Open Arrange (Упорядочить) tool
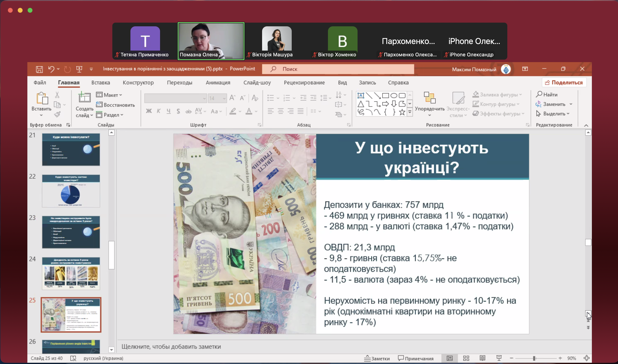618x364 pixels. click(x=429, y=98)
